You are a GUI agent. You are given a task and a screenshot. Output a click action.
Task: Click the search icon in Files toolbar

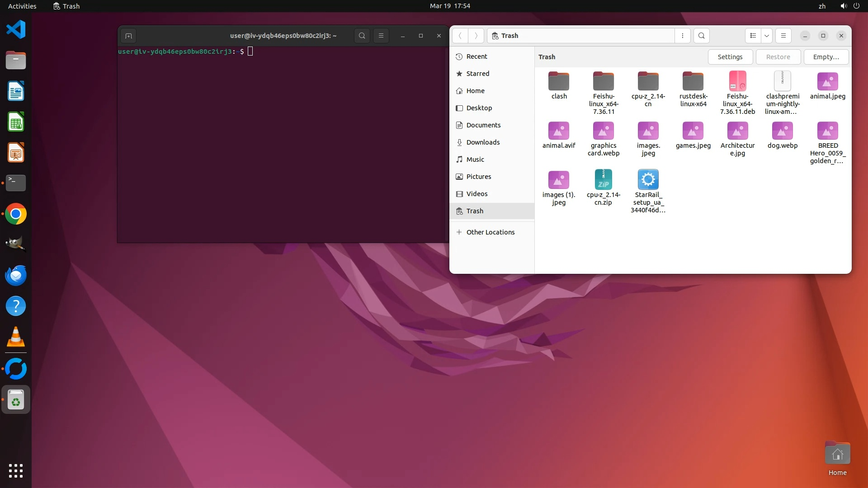[x=701, y=36]
